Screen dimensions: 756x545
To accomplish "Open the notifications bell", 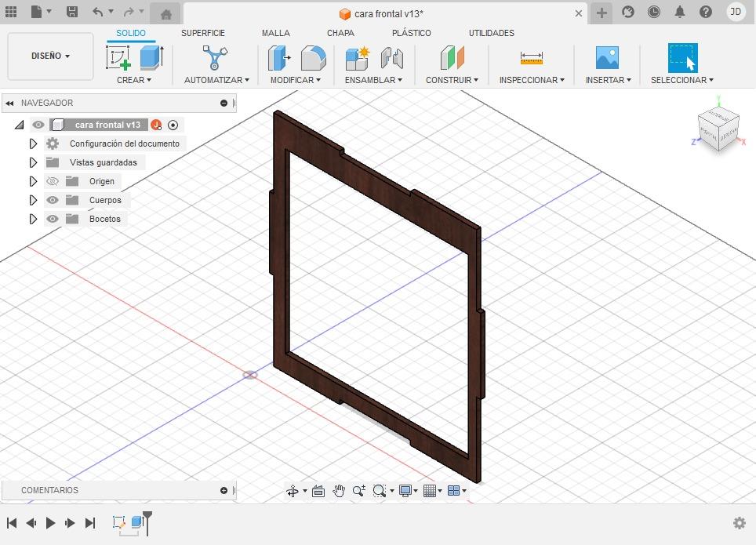I will click(680, 12).
